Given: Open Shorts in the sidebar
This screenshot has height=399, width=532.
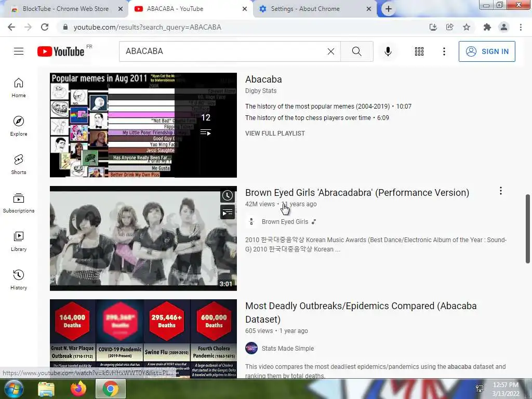Looking at the screenshot, I should 19,165.
